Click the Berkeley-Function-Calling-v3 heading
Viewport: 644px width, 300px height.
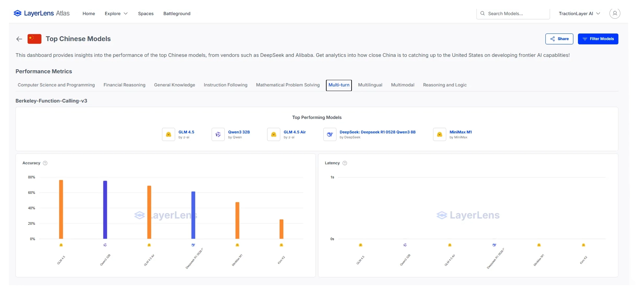click(51, 101)
